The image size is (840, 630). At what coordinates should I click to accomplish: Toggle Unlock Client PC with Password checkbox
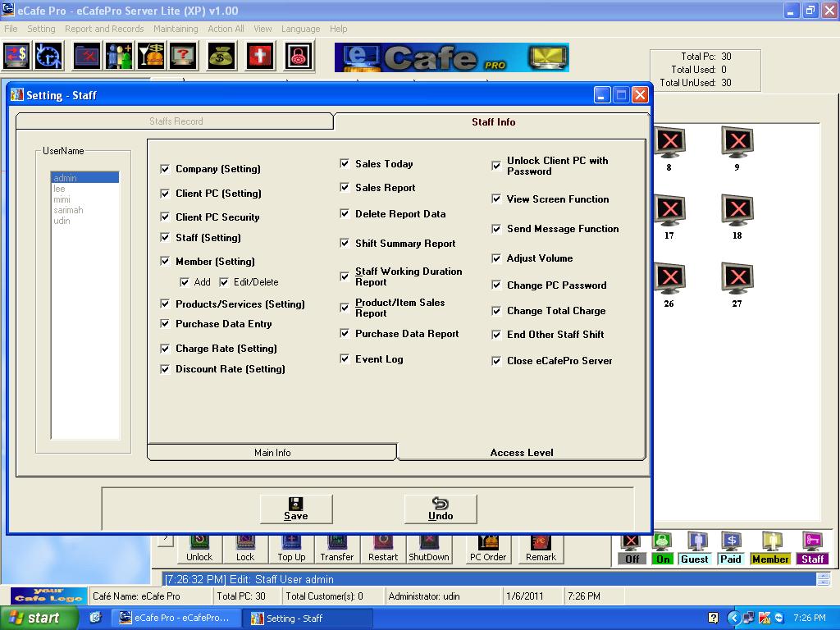(496, 166)
